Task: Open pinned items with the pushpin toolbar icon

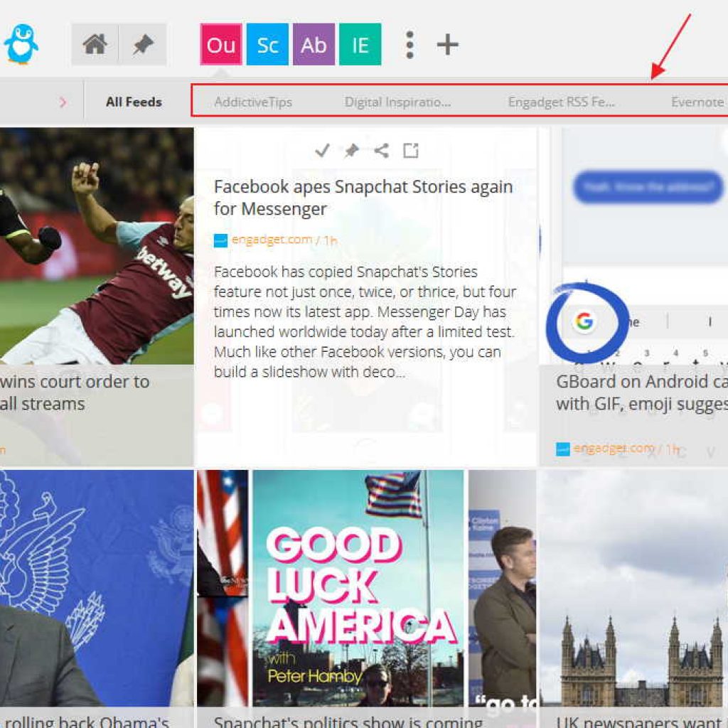Action: tap(143, 45)
